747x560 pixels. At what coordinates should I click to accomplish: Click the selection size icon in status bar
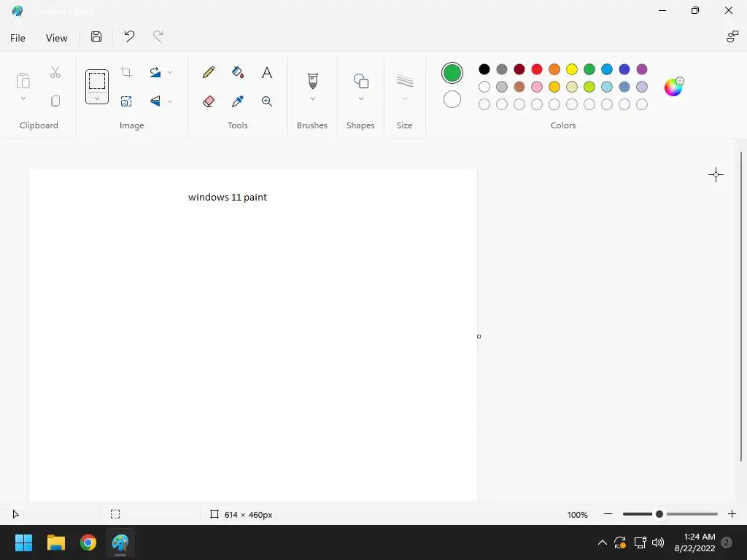point(115,514)
